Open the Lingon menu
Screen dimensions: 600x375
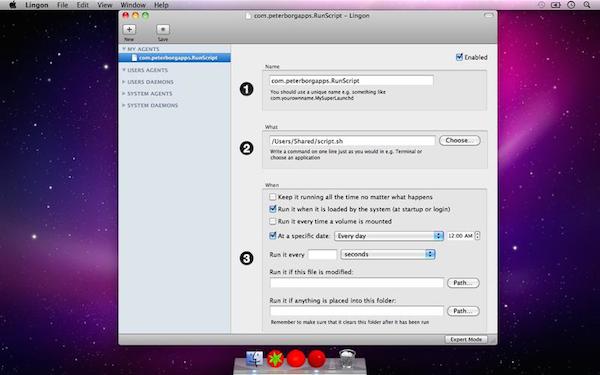pyautogui.click(x=37, y=5)
